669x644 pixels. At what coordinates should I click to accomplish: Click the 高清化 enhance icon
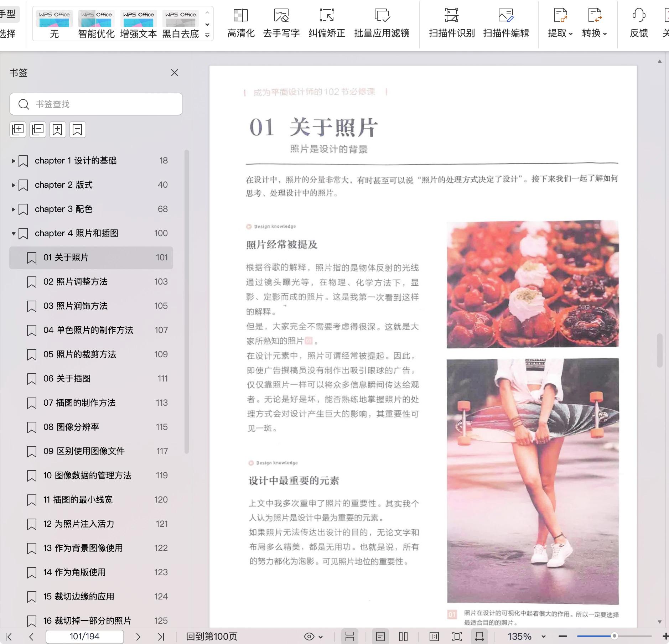pyautogui.click(x=241, y=16)
